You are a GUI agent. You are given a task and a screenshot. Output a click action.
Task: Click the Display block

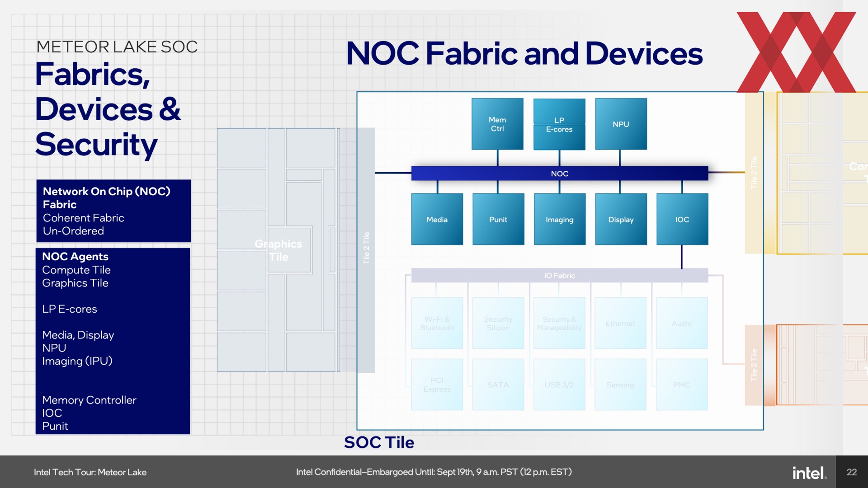pos(621,219)
